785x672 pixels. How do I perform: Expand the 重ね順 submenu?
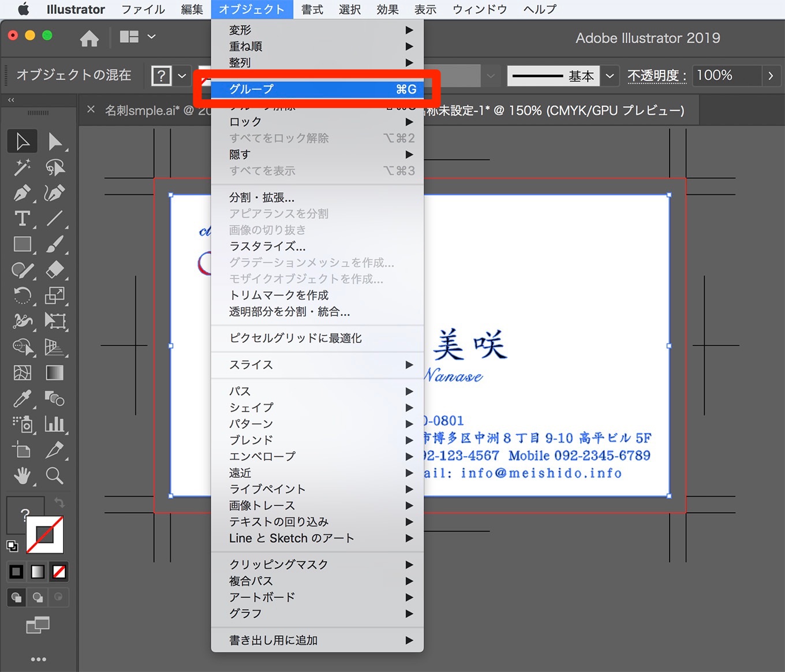pos(317,46)
